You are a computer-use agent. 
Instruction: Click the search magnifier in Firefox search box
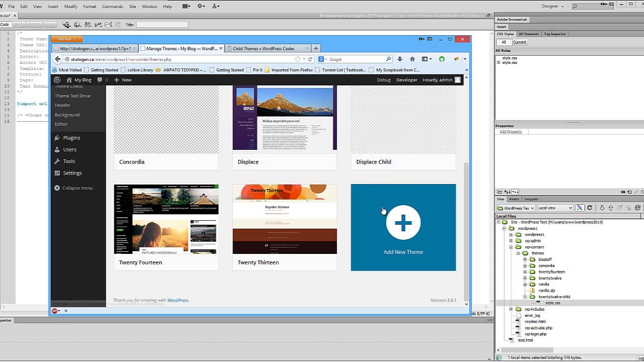tap(388, 59)
